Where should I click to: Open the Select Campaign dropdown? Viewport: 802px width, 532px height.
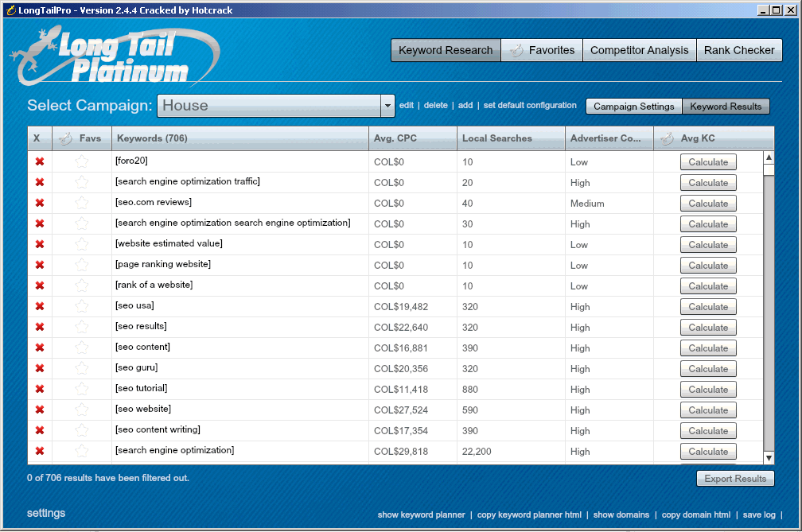pyautogui.click(x=387, y=106)
